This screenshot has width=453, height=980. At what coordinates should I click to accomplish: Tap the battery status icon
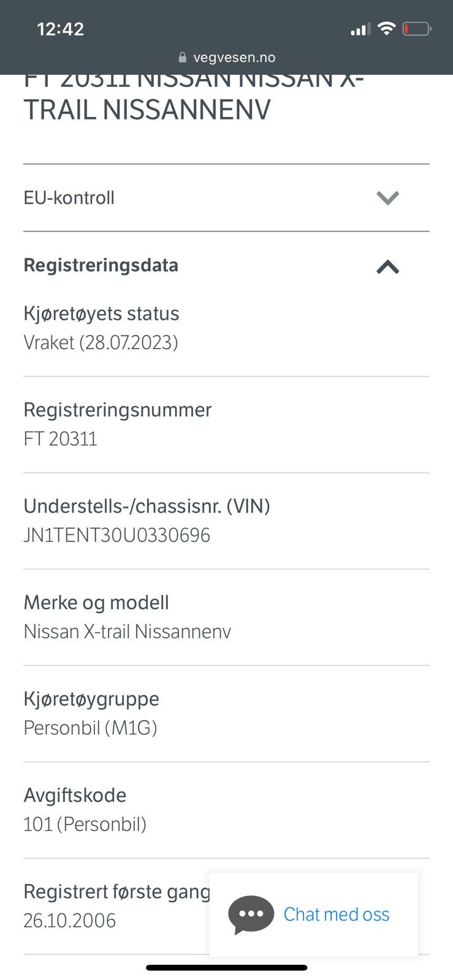(x=417, y=29)
